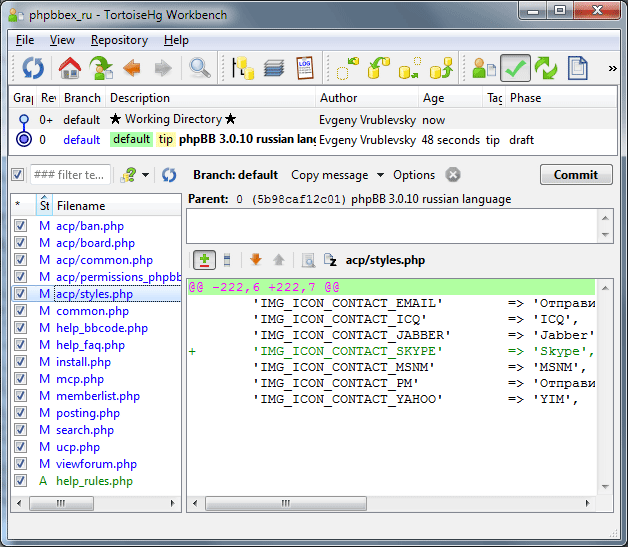The width and height of the screenshot is (628, 547).
Task: Click the red house Home icon
Action: 70,68
